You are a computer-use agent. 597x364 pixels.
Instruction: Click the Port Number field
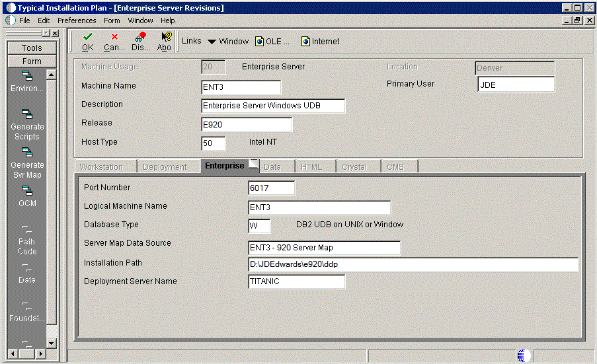click(271, 188)
